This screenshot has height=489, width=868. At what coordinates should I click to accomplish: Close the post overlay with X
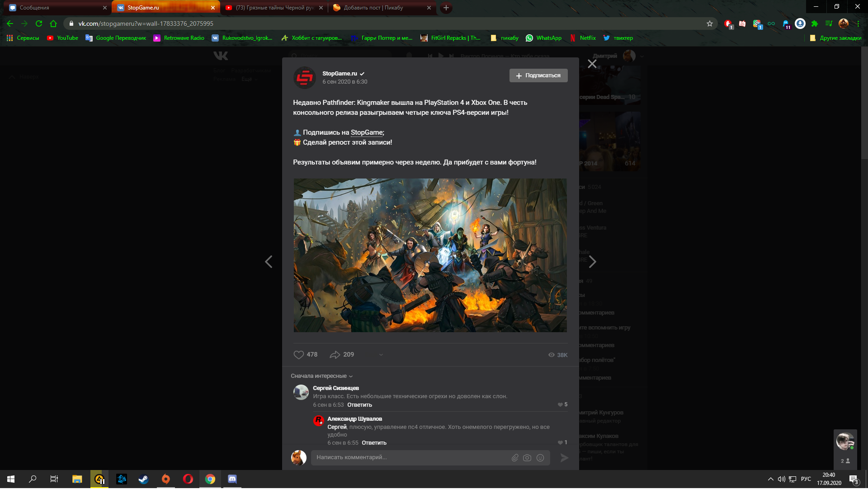(592, 64)
